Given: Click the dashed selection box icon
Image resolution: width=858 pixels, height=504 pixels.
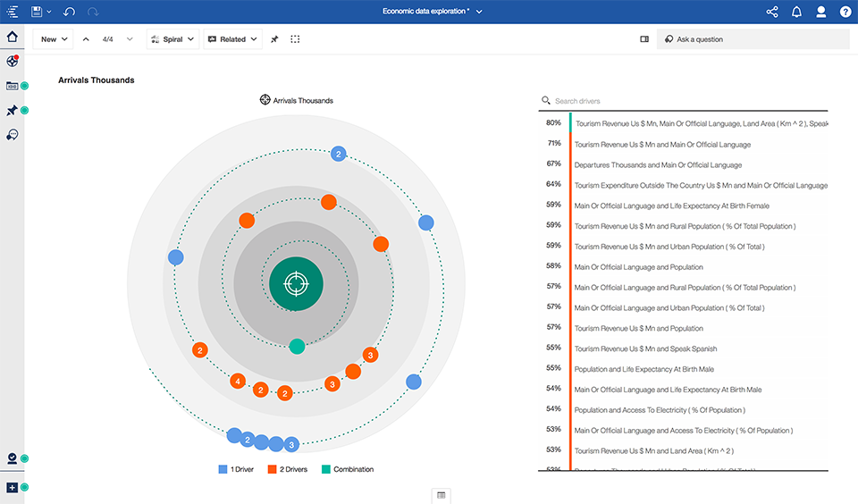Looking at the screenshot, I should click(x=296, y=39).
